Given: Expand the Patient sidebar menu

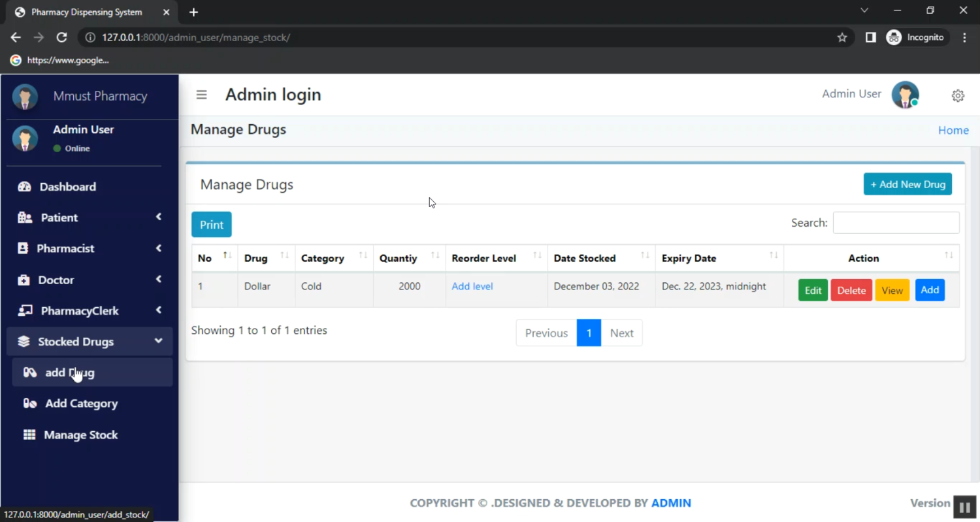Looking at the screenshot, I should point(90,218).
